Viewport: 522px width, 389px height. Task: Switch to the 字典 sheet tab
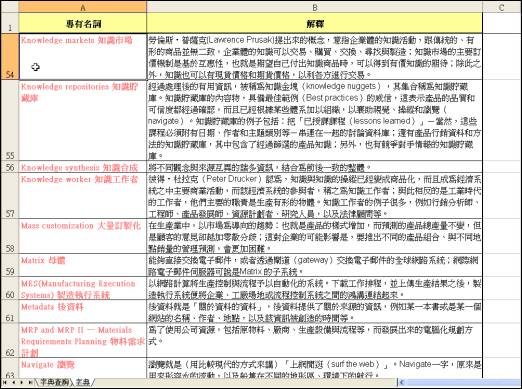[83, 382]
